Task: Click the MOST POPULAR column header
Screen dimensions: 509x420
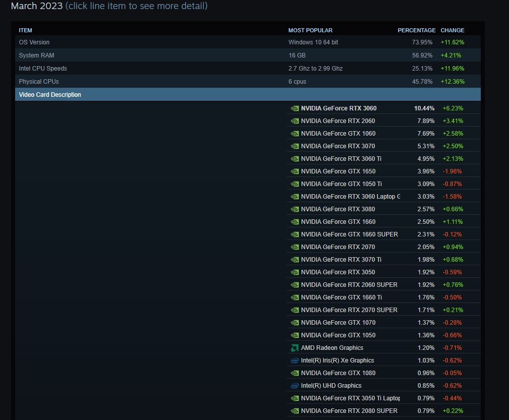Action: 310,30
